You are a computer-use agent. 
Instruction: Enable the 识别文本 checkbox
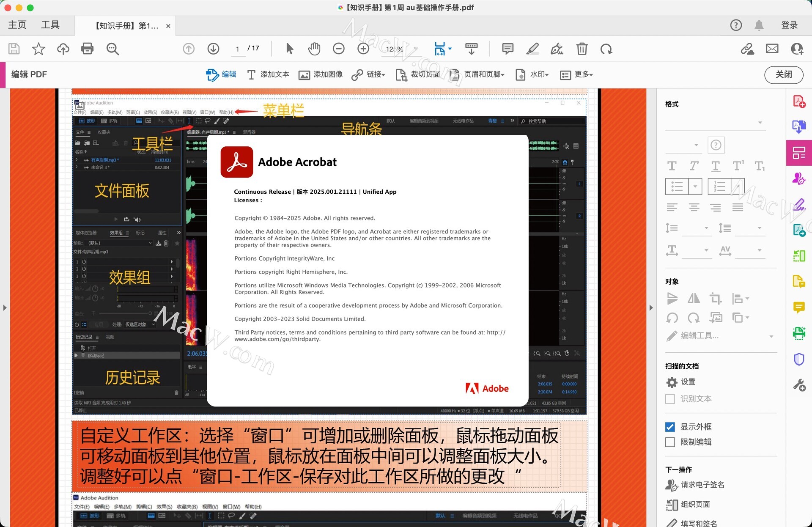(670, 399)
